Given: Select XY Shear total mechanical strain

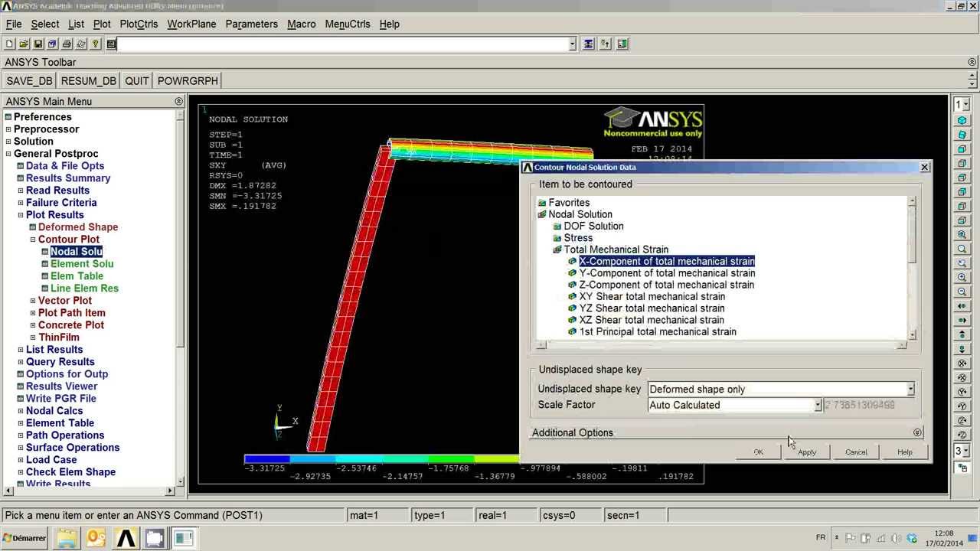Looking at the screenshot, I should click(652, 296).
